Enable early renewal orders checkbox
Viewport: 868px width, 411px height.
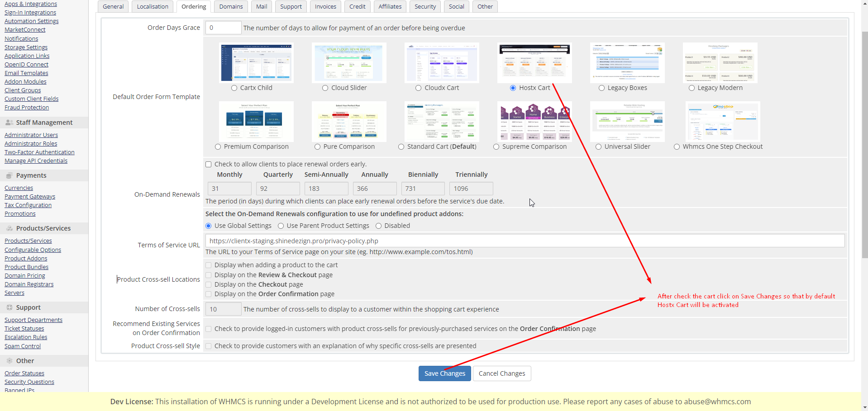click(209, 165)
